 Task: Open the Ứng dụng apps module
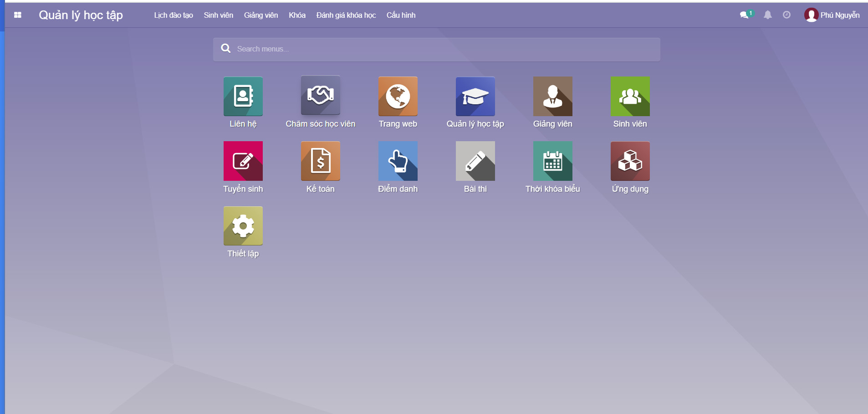click(630, 161)
